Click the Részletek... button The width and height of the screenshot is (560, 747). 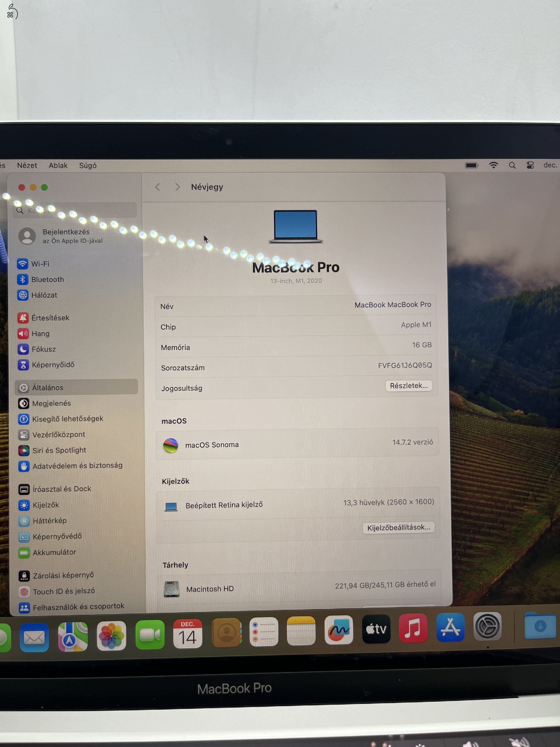pos(409,386)
